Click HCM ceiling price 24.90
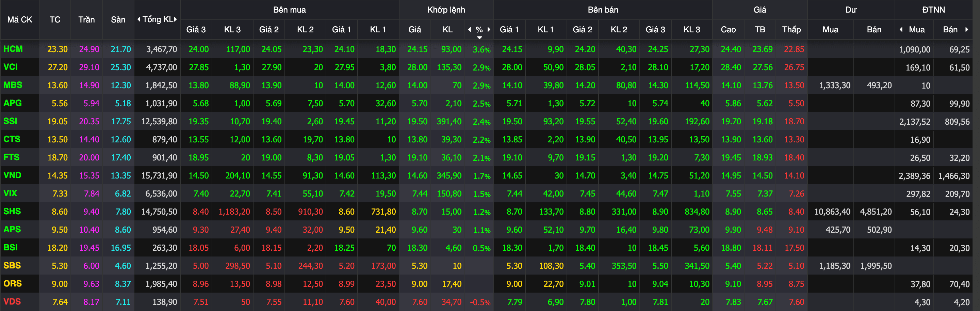980x311 pixels. pos(89,49)
